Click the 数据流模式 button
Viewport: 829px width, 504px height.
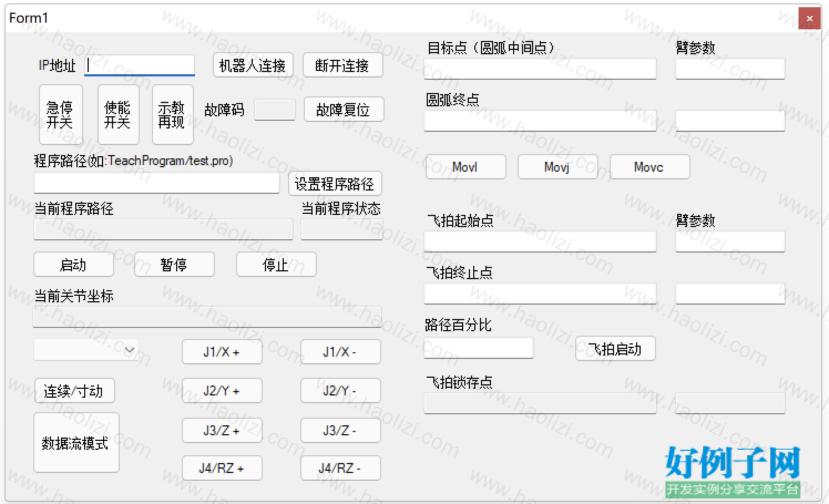pos(76,443)
